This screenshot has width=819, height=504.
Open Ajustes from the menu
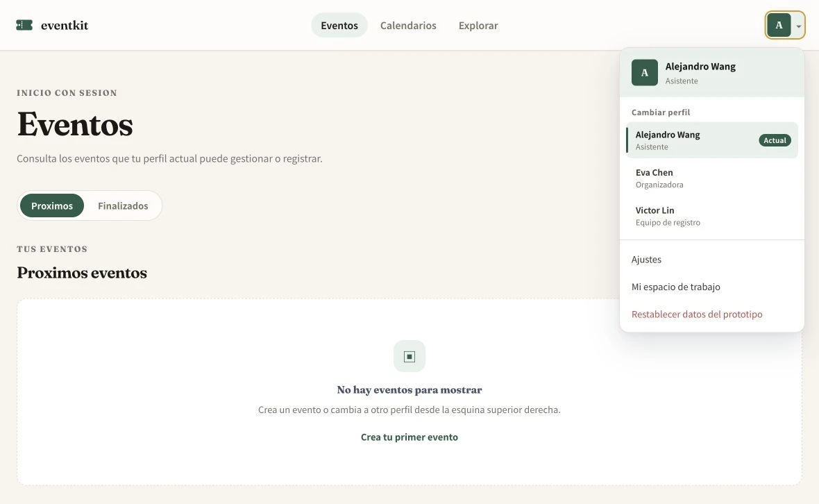click(x=711, y=260)
